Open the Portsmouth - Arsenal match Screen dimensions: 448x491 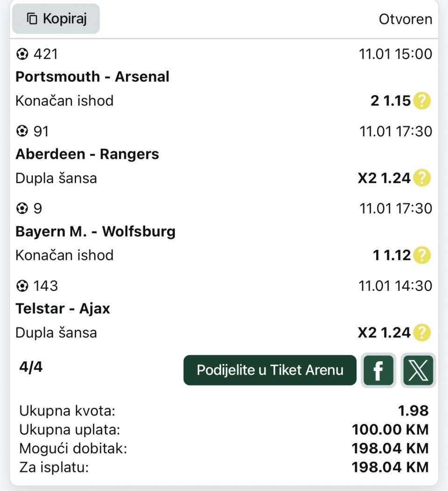click(92, 77)
